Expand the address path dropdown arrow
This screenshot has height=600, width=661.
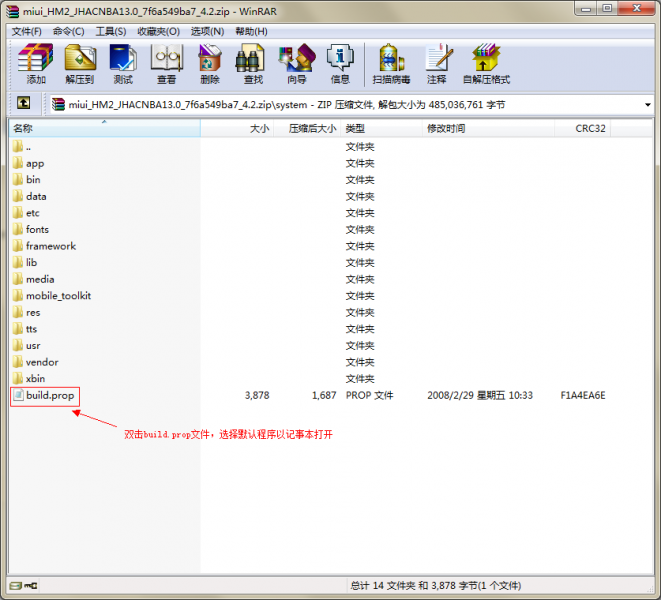tap(648, 105)
